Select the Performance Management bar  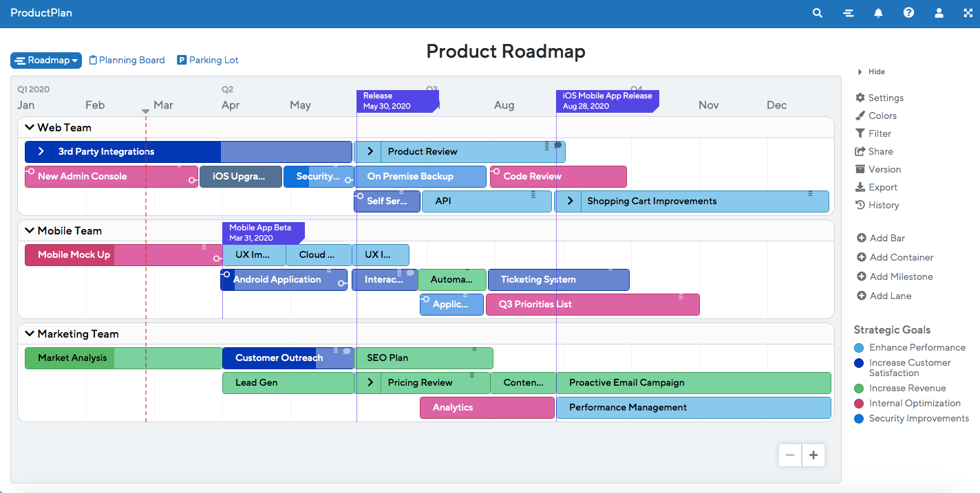coord(694,408)
